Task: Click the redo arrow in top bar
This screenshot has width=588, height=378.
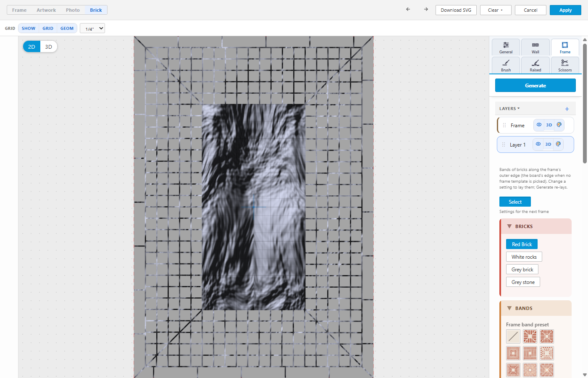Action: (x=426, y=9)
